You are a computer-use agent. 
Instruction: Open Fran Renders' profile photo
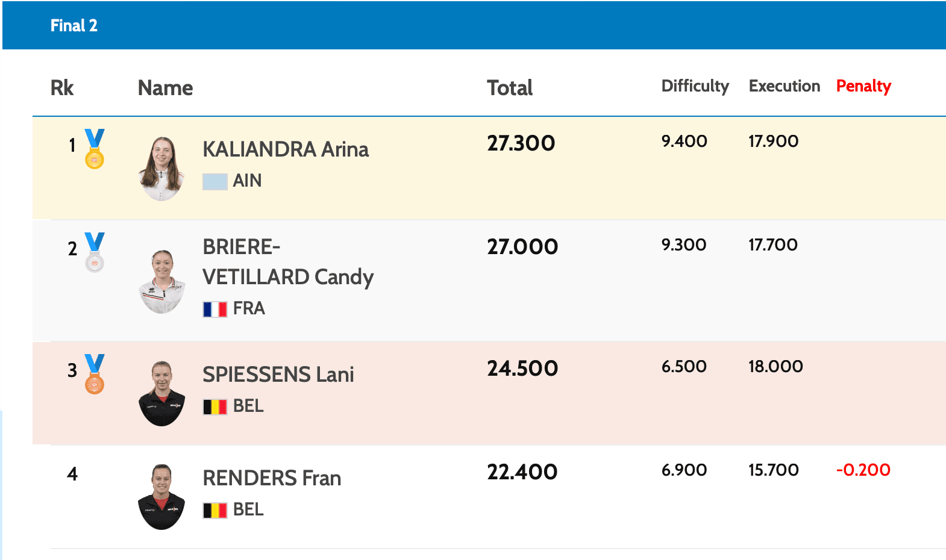pos(161,497)
